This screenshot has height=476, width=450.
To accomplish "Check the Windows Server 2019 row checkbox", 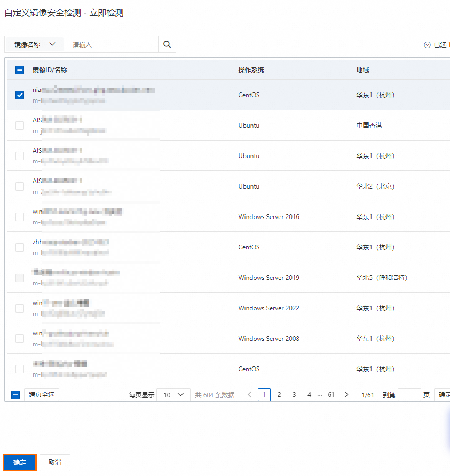I will pos(20,277).
